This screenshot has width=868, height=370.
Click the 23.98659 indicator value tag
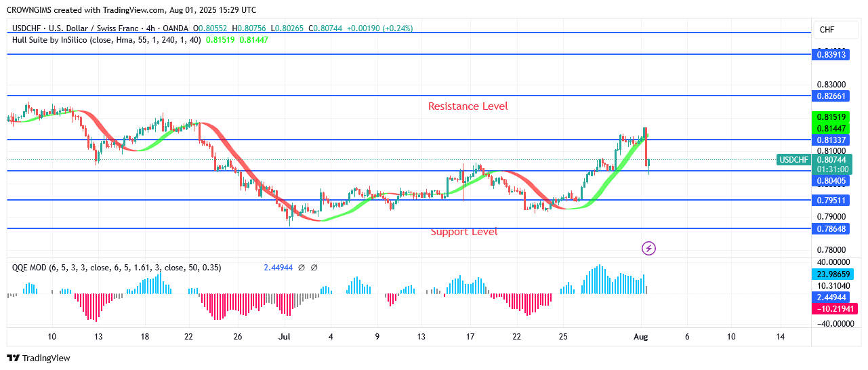click(831, 274)
